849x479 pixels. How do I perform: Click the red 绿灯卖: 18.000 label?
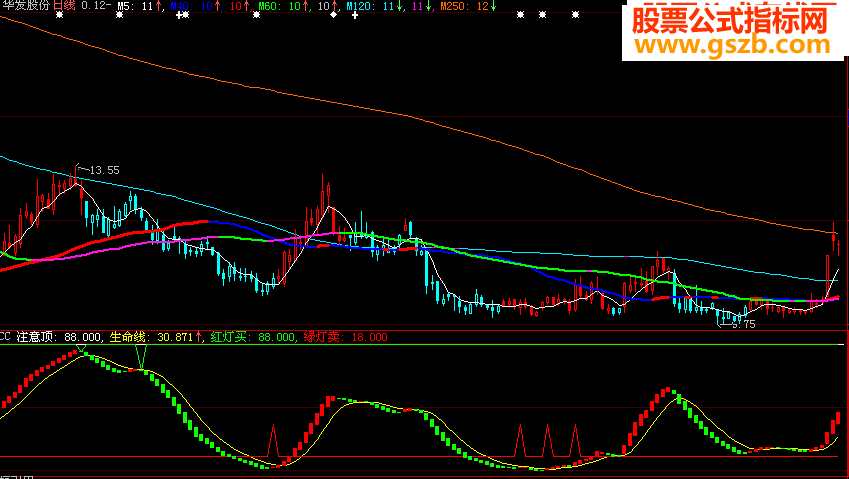coord(345,337)
